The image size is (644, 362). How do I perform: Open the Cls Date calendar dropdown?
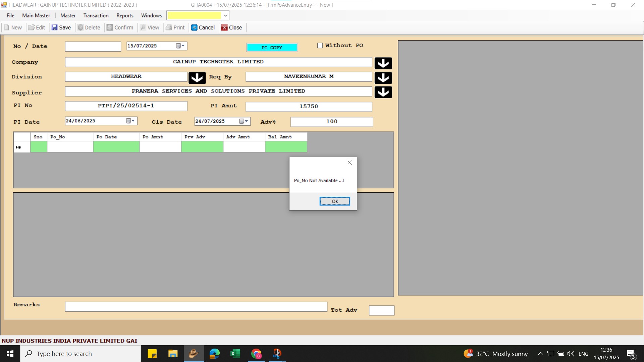pyautogui.click(x=244, y=121)
